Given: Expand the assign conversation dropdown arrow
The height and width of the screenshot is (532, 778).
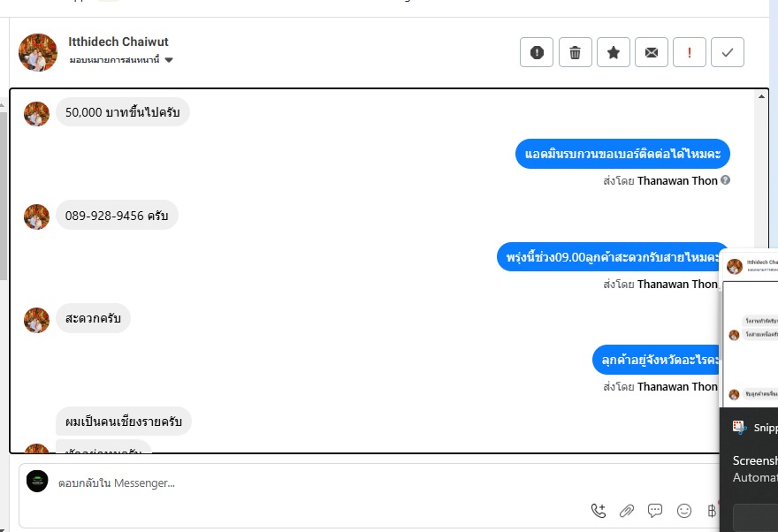Looking at the screenshot, I should [x=169, y=60].
